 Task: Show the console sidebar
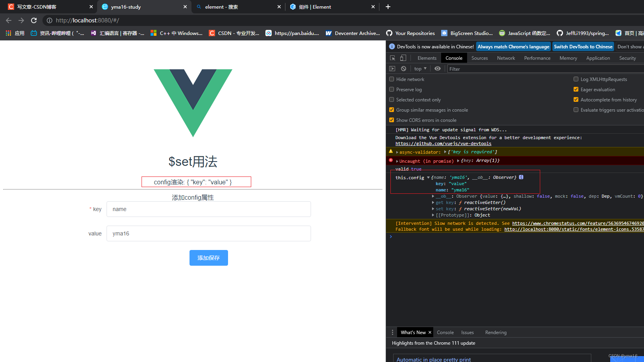point(392,69)
